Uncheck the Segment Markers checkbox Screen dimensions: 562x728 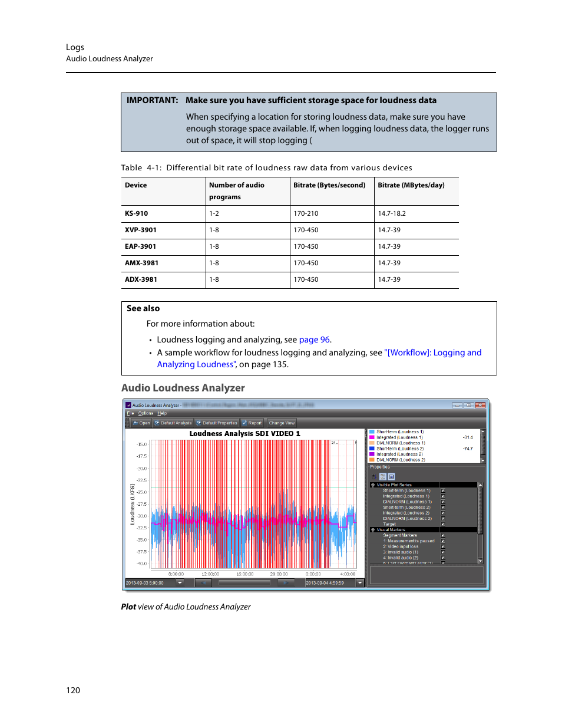443,535
